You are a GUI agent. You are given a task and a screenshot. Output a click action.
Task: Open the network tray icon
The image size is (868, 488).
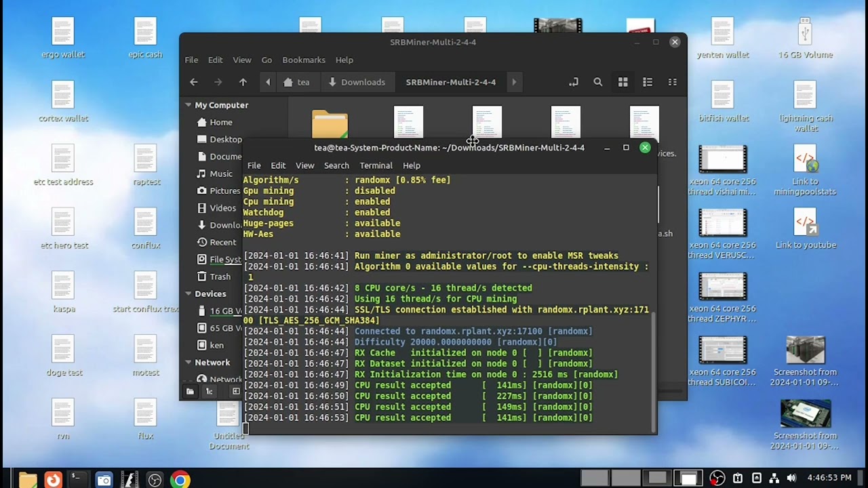click(x=774, y=479)
